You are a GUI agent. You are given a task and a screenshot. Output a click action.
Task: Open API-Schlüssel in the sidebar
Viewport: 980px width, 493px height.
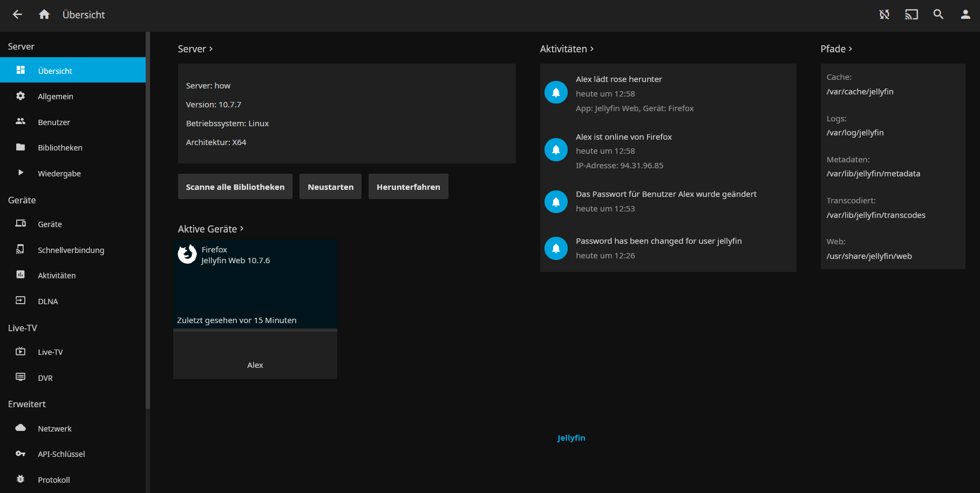click(x=61, y=454)
